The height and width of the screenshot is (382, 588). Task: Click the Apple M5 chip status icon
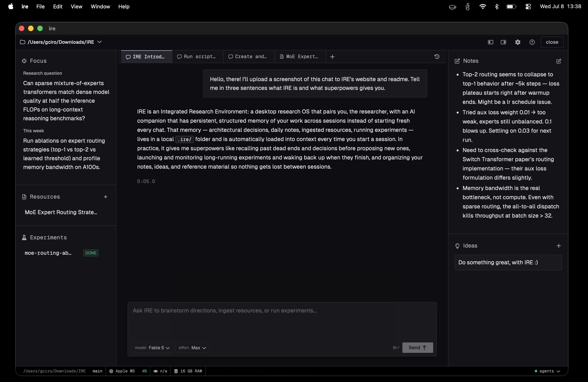(111, 371)
